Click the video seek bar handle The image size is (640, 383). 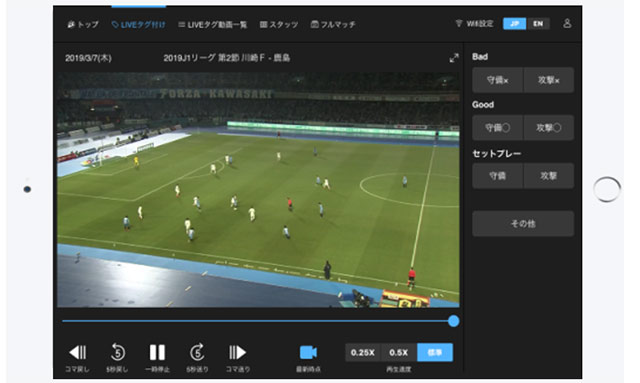[453, 321]
